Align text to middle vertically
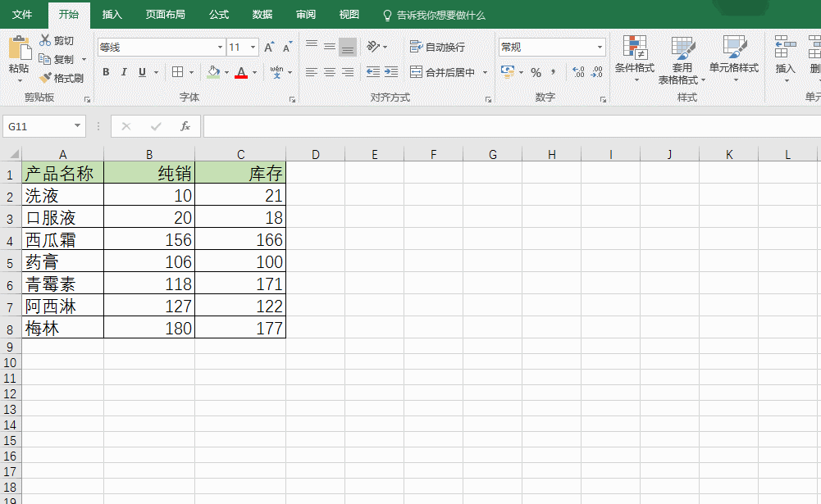 tap(330, 47)
